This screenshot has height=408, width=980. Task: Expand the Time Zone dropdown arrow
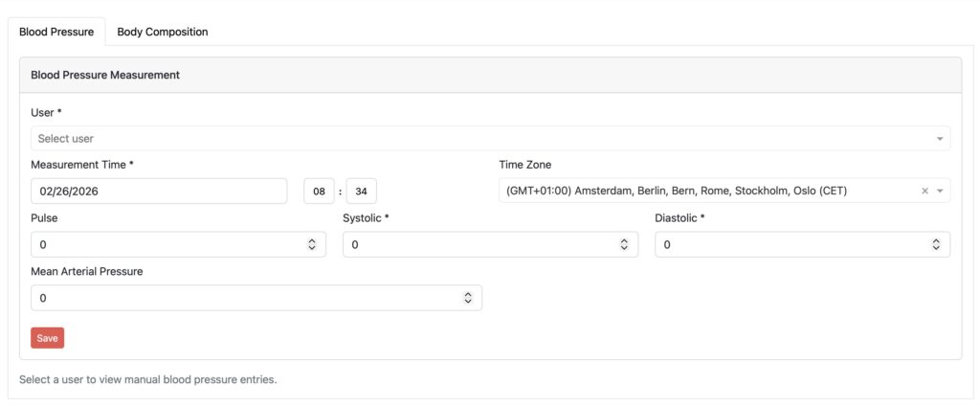[940, 192]
